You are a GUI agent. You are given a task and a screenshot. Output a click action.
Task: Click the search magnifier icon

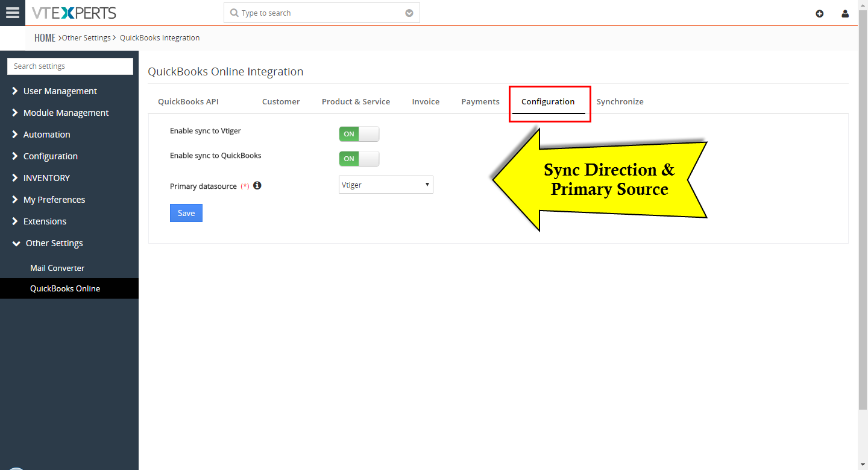coord(234,13)
